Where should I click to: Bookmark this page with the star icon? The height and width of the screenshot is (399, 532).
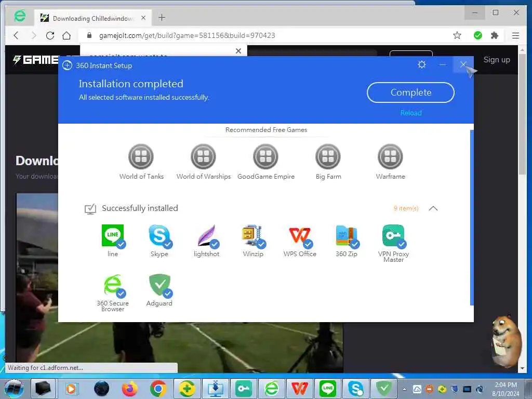(x=457, y=35)
